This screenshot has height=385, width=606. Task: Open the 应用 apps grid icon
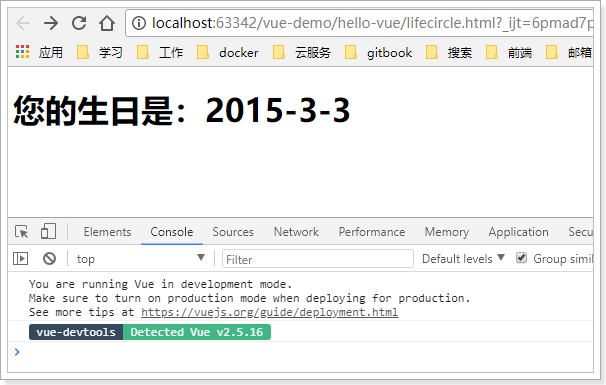coord(22,52)
